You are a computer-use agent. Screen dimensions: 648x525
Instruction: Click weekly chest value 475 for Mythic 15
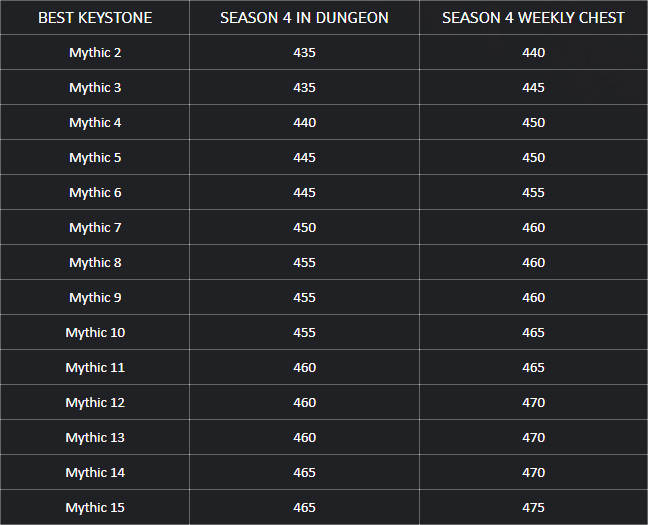(533, 508)
